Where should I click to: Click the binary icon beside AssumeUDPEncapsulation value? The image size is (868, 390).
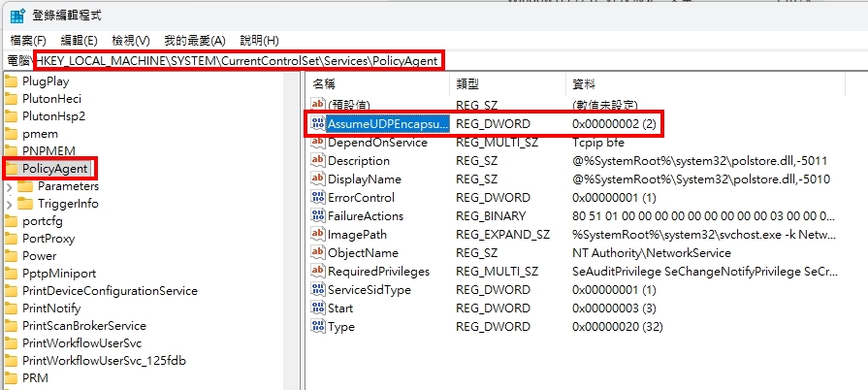coord(317,124)
